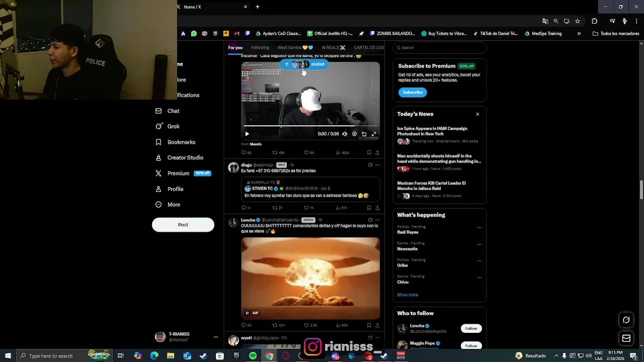Open the More menu in sidebar
The image size is (644, 362).
[x=168, y=205]
